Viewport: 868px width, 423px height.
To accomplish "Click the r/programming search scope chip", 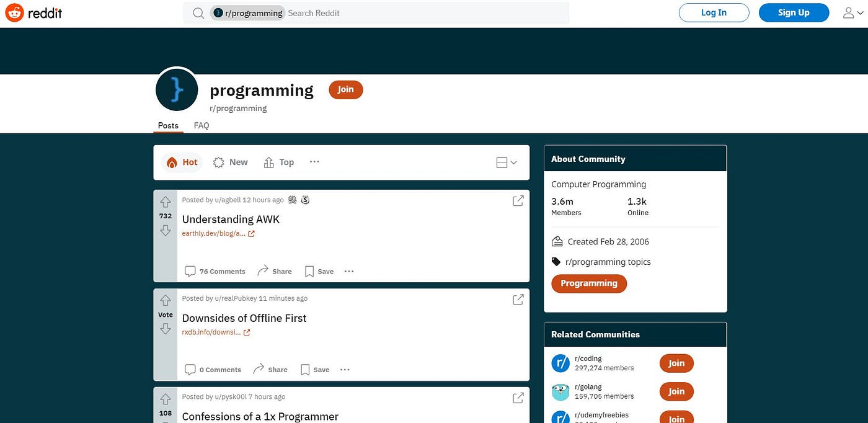I will (x=247, y=13).
